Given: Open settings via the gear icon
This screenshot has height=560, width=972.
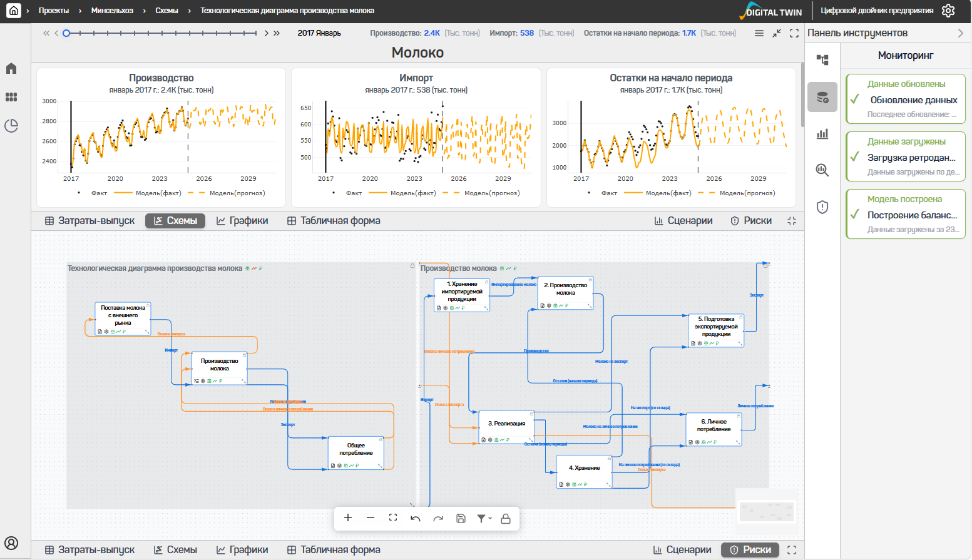Looking at the screenshot, I should (948, 11).
